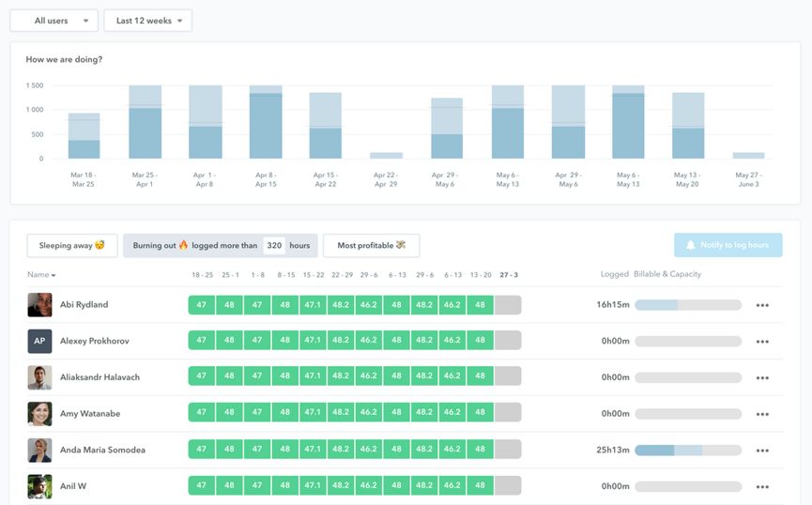The height and width of the screenshot is (505, 812).
Task: Open the three-dot menu for Aliaksandr Halavach
Action: [762, 377]
